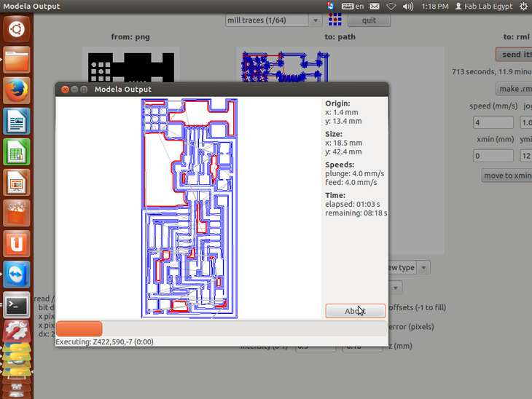Viewport: 532px width, 399px height.
Task: Open the Terminal launcher icon
Action: click(16, 305)
